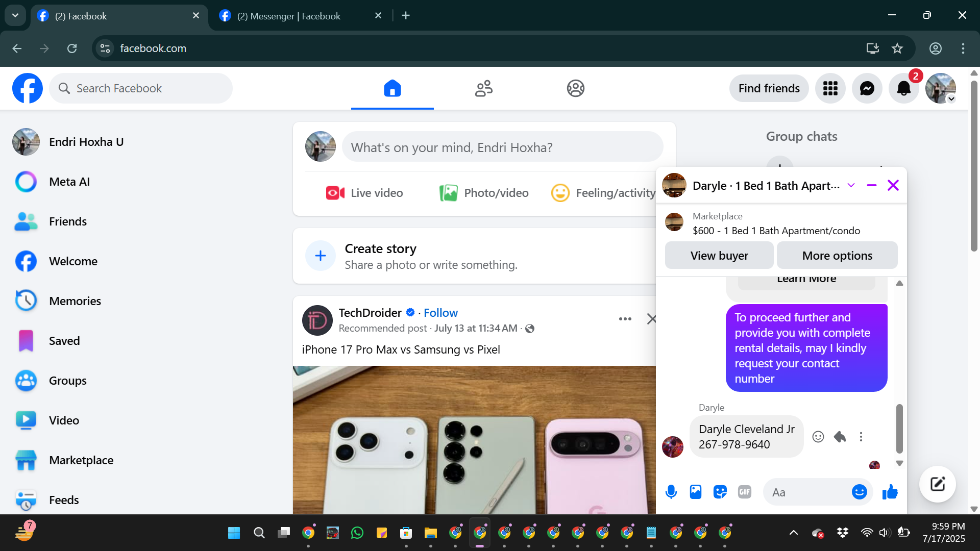React to Daryle's message with emoji
The height and width of the screenshot is (551, 980).
818,437
